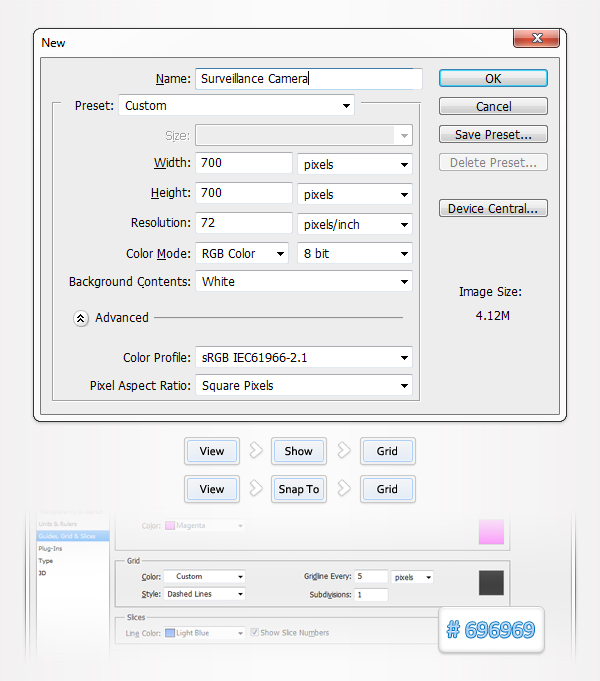Click the Name text field

coord(308,79)
